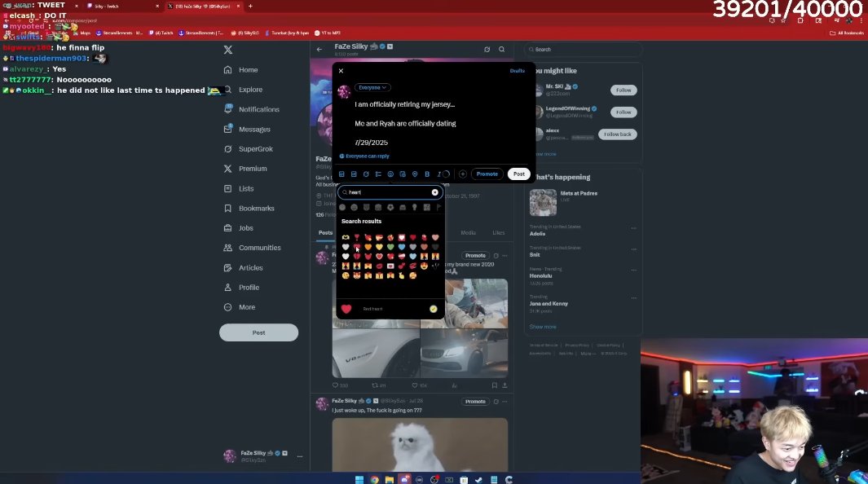Add a poll from compose toolbar

[378, 174]
